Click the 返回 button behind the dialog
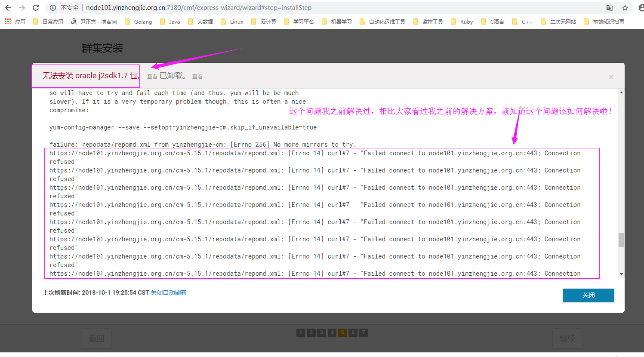Image resolution: width=644 pixels, height=357 pixels. pyautogui.click(x=97, y=339)
